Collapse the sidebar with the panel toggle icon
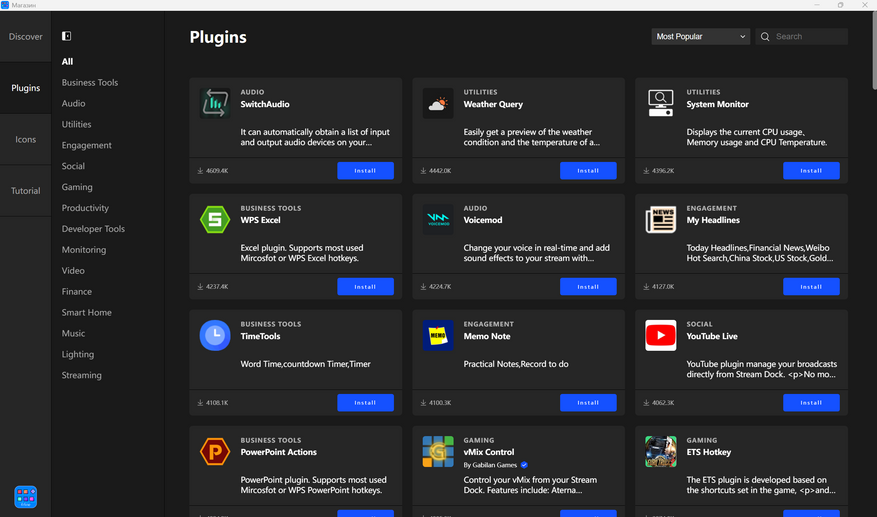This screenshot has height=517, width=877. coord(67,36)
